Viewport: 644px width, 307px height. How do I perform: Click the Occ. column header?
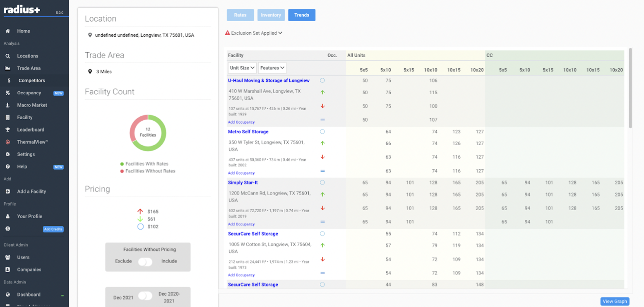332,55
